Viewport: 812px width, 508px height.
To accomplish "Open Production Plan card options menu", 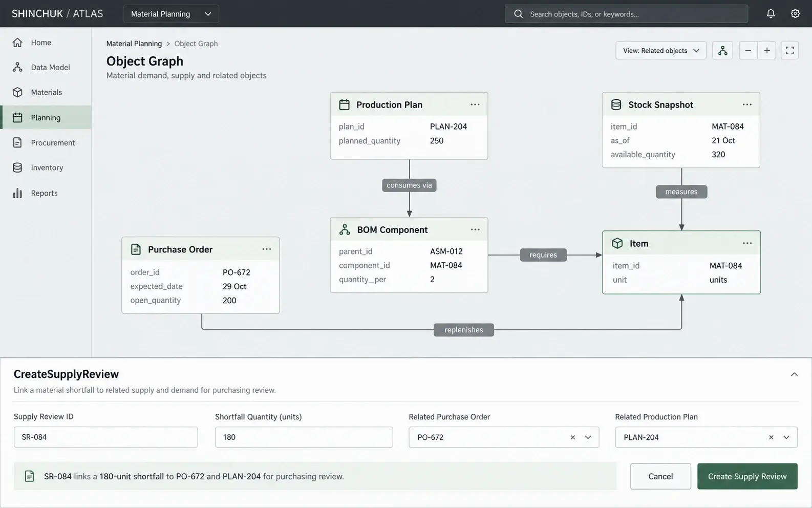I will click(x=475, y=104).
